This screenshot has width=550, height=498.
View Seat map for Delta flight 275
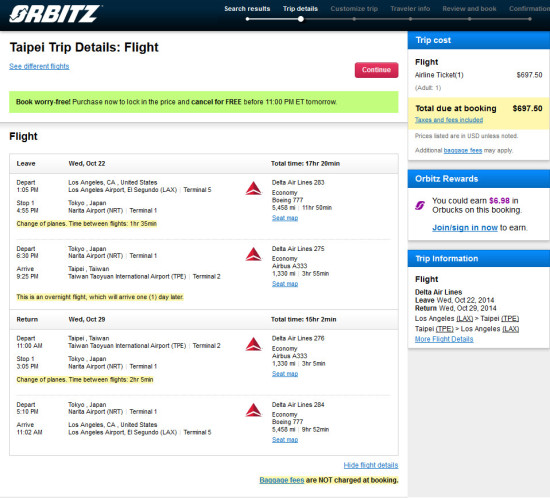tap(285, 284)
